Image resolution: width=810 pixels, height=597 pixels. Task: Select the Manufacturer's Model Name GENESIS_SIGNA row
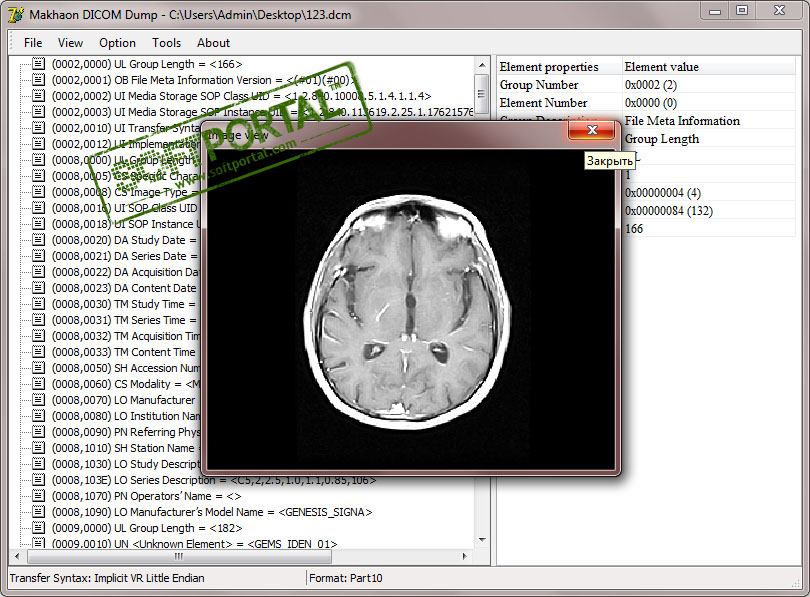(x=212, y=512)
